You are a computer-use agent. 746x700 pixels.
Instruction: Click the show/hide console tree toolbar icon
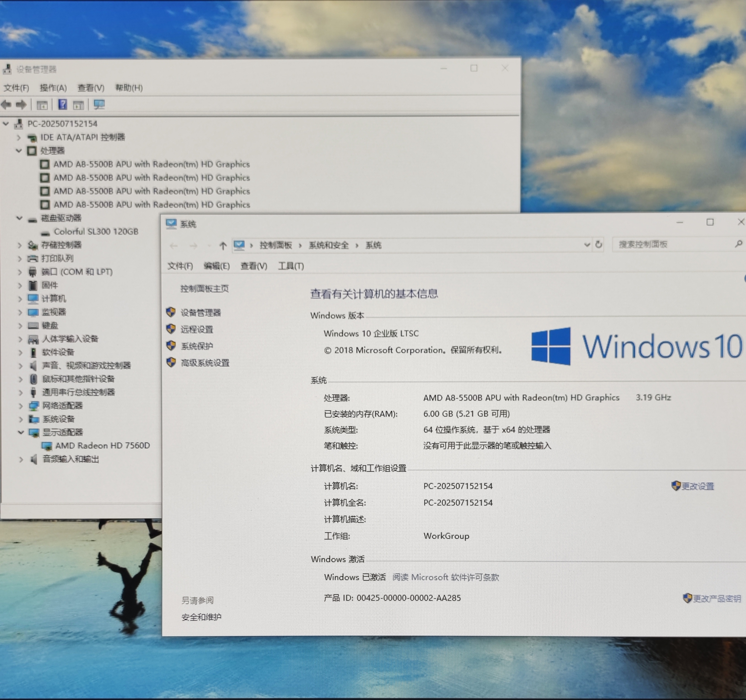point(42,105)
